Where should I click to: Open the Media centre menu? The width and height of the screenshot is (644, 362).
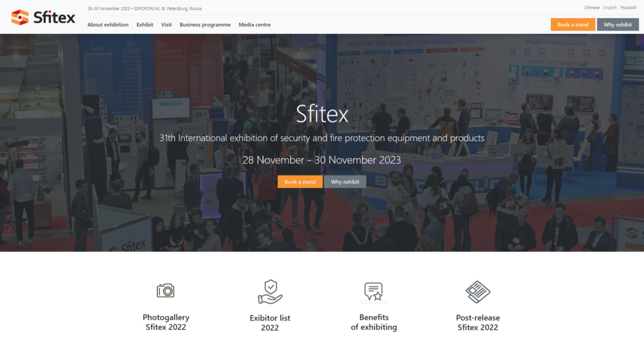[255, 25]
